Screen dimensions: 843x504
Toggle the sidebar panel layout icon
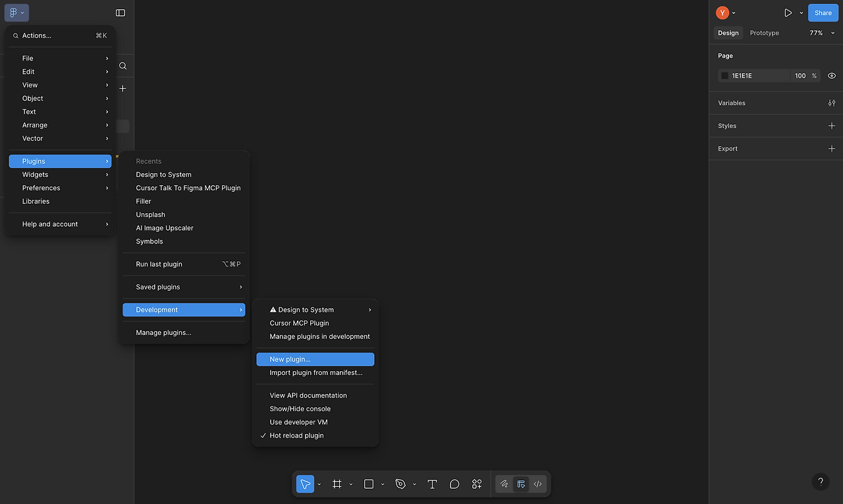point(121,13)
